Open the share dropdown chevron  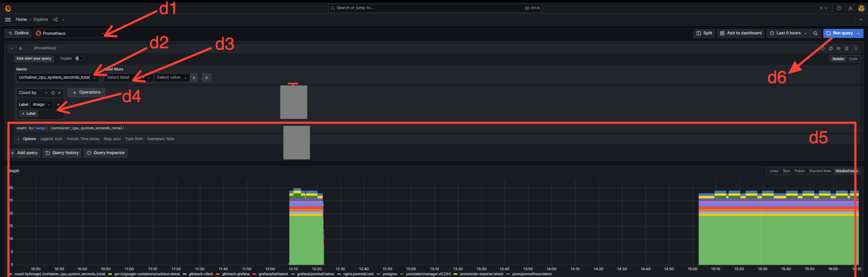click(63, 19)
